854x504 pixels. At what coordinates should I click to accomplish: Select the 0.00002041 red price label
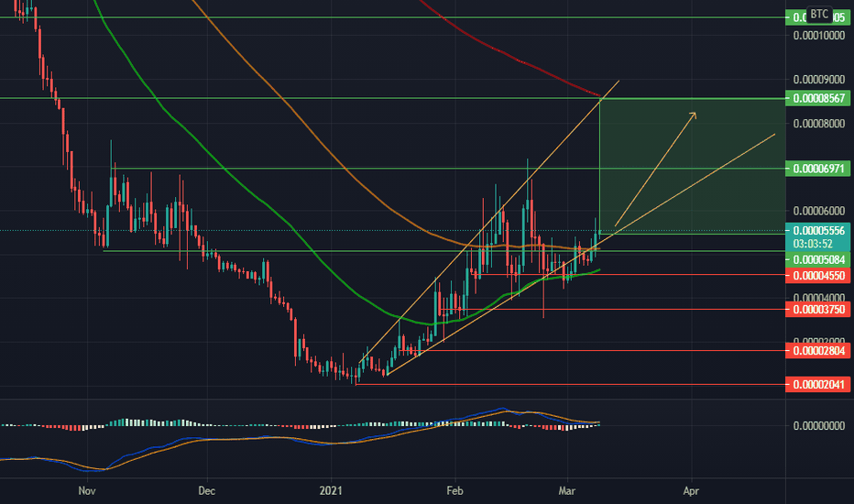(818, 385)
